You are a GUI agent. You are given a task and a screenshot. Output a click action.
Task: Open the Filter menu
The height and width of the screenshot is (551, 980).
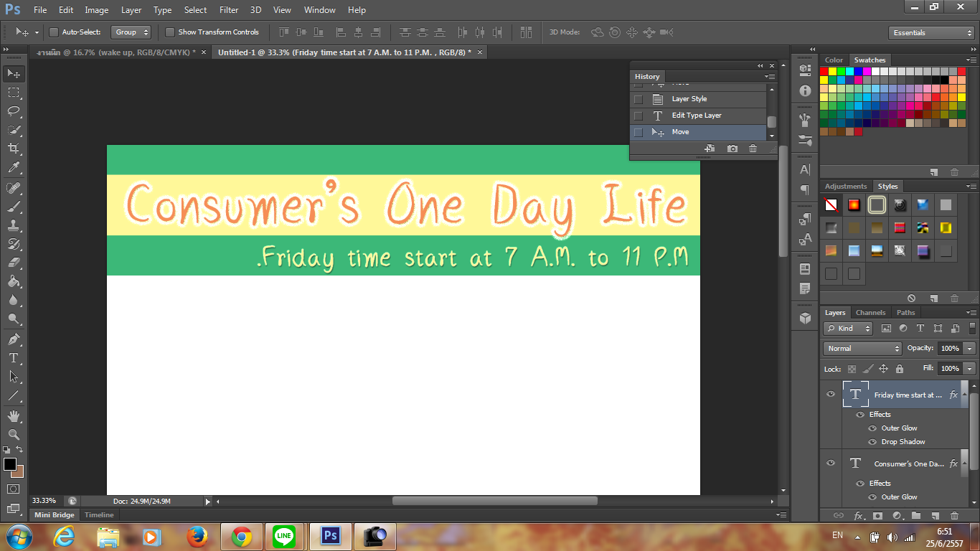229,10
